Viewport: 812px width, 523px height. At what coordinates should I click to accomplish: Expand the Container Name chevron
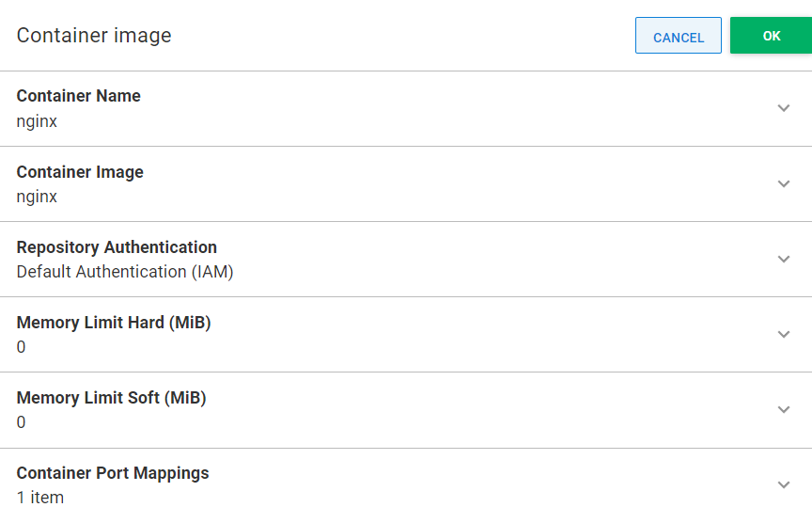[x=784, y=108]
